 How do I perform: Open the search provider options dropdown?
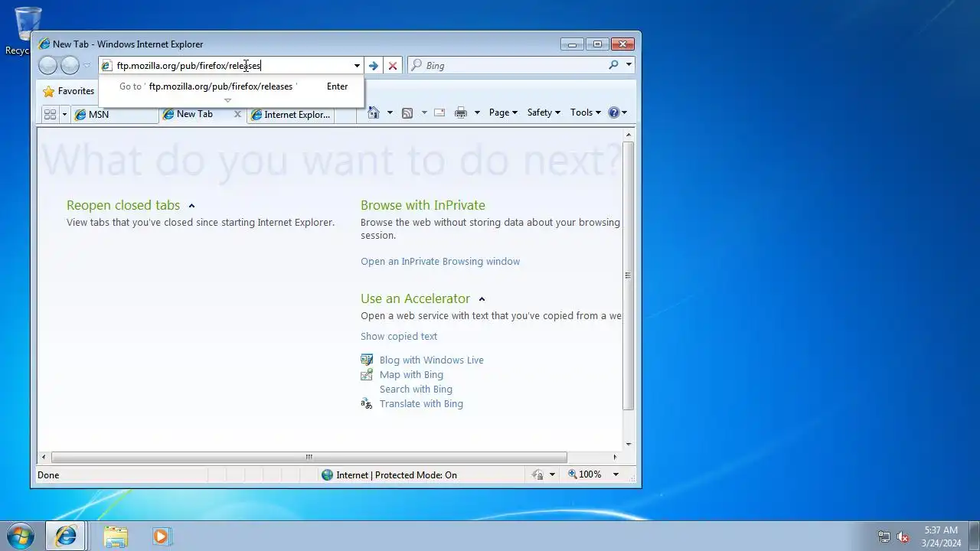pos(629,66)
